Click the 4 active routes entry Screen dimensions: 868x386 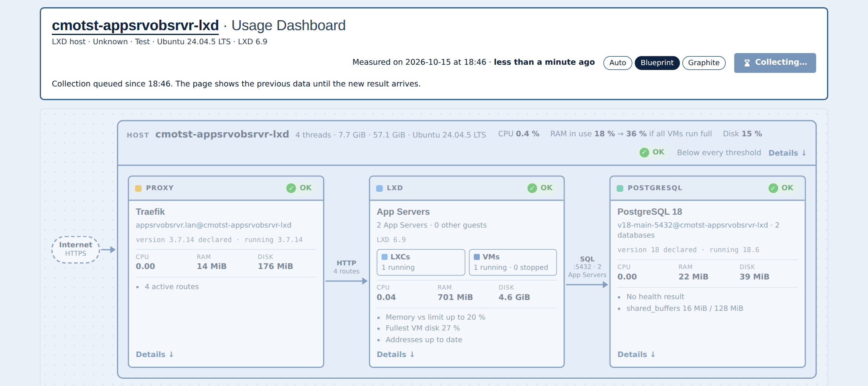pyautogui.click(x=172, y=287)
